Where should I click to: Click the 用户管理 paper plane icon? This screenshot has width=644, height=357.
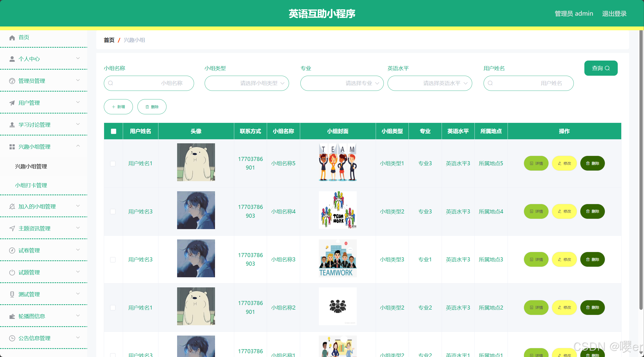[x=12, y=103]
